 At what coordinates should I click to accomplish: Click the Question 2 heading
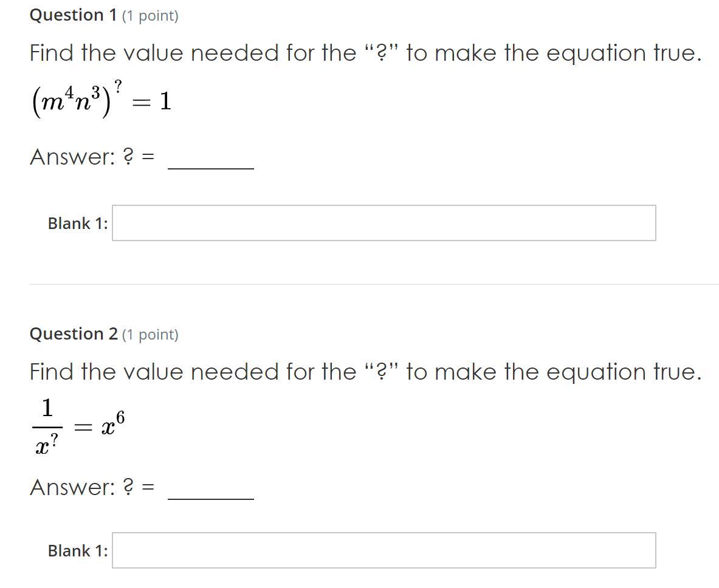click(x=74, y=334)
